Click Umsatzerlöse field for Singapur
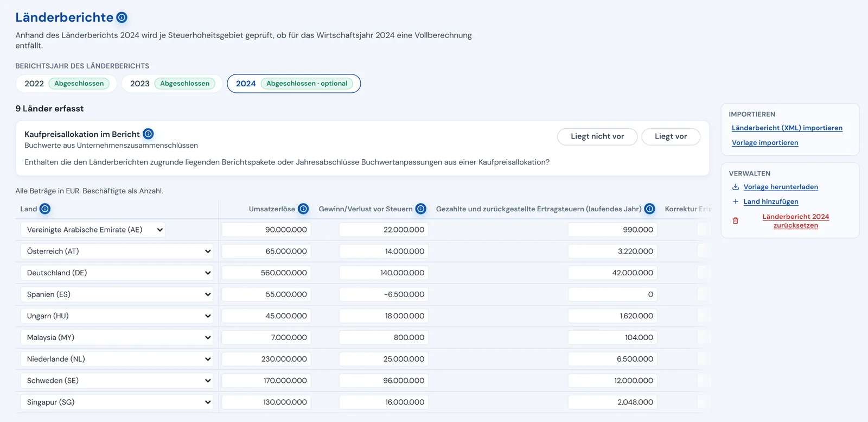Screen dimensions: 868x422 266,402
